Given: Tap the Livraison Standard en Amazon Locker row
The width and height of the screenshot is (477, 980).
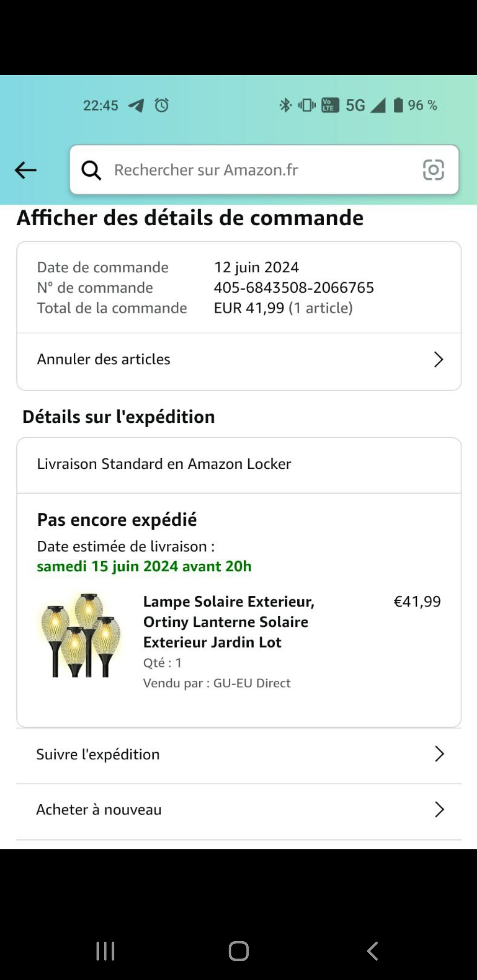Looking at the screenshot, I should 164,464.
